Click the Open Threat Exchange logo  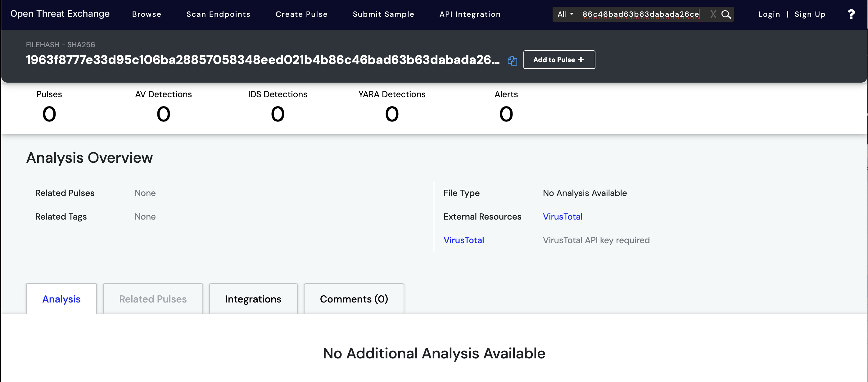60,13
